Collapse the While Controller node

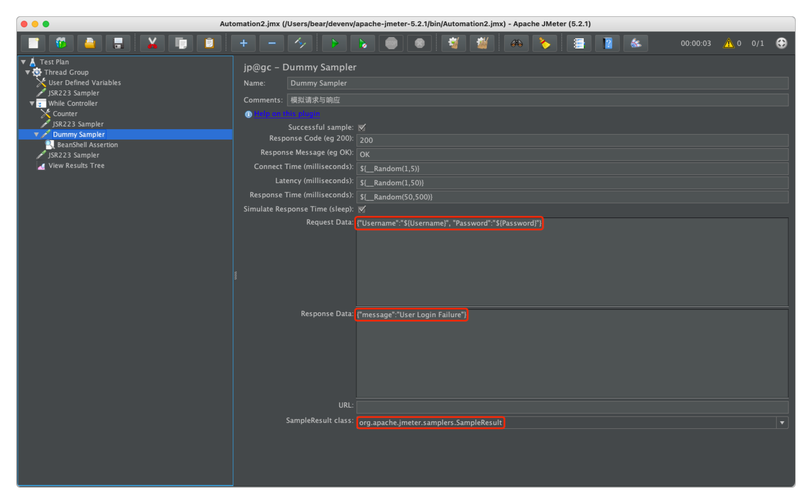point(32,104)
